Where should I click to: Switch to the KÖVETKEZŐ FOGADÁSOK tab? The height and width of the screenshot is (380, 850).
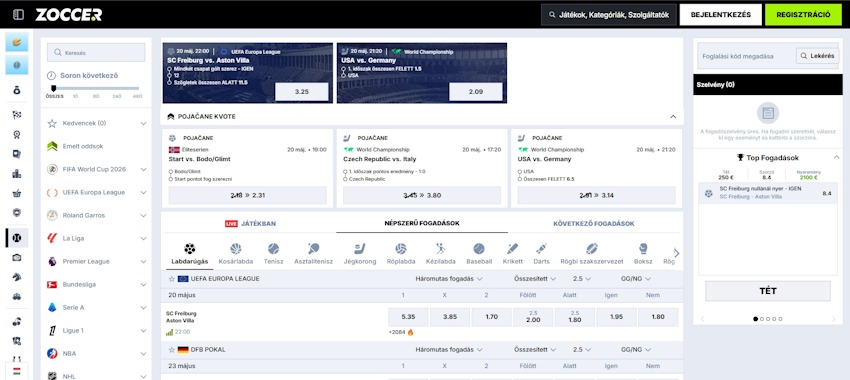594,223
